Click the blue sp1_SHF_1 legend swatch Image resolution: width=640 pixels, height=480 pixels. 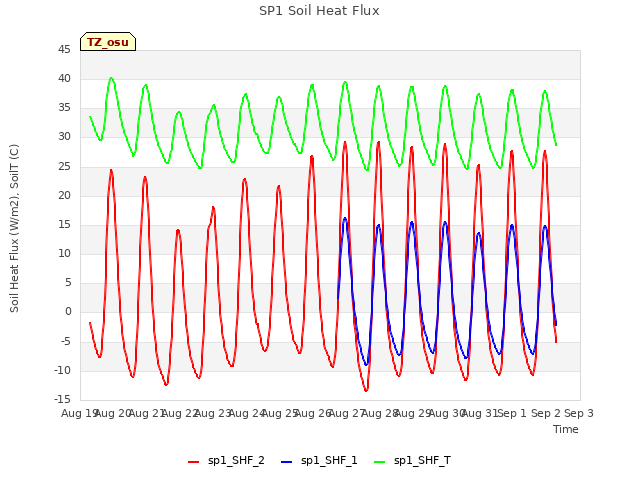tap(287, 462)
